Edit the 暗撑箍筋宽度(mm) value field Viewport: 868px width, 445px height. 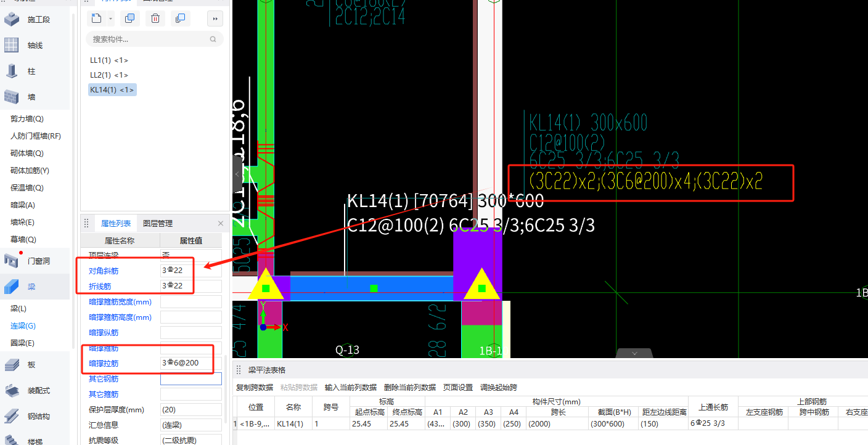[x=191, y=301]
